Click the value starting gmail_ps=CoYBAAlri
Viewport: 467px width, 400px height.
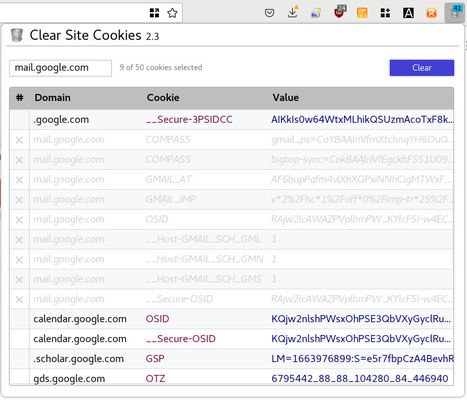click(362, 140)
